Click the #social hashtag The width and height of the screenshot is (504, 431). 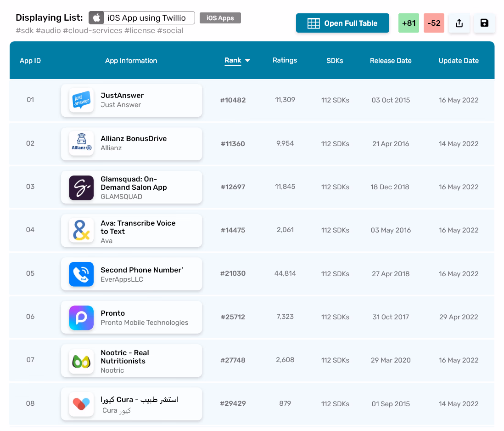coord(170,30)
